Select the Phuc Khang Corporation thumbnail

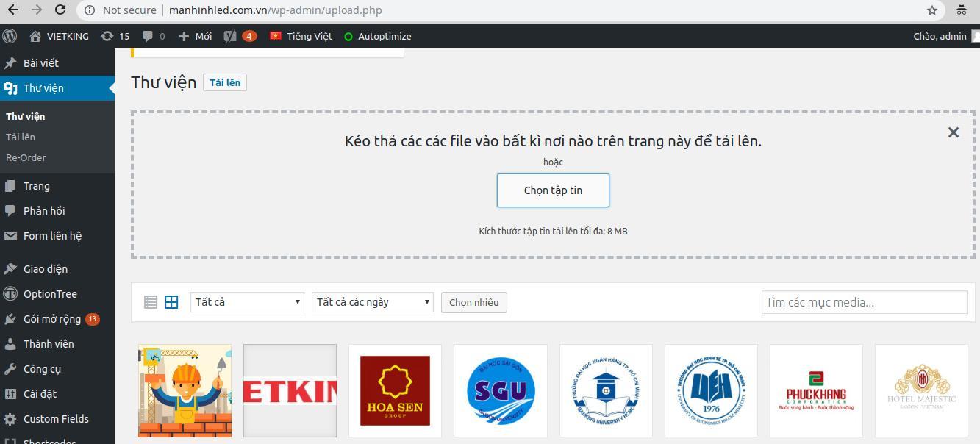816,391
